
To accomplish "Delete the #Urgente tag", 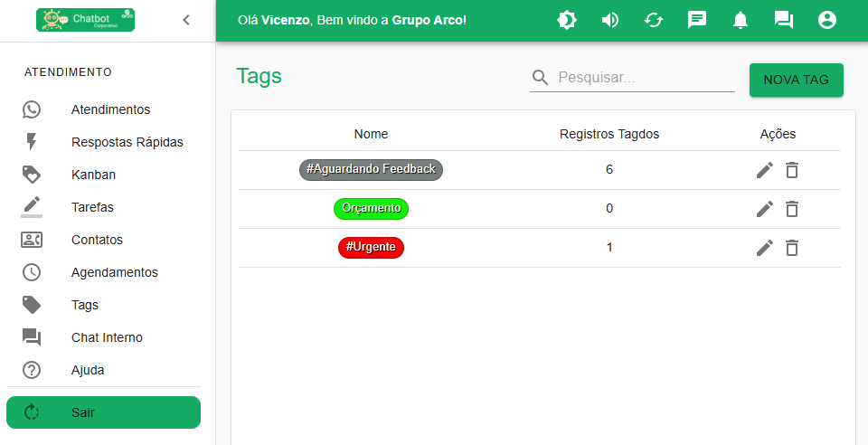I will click(792, 248).
